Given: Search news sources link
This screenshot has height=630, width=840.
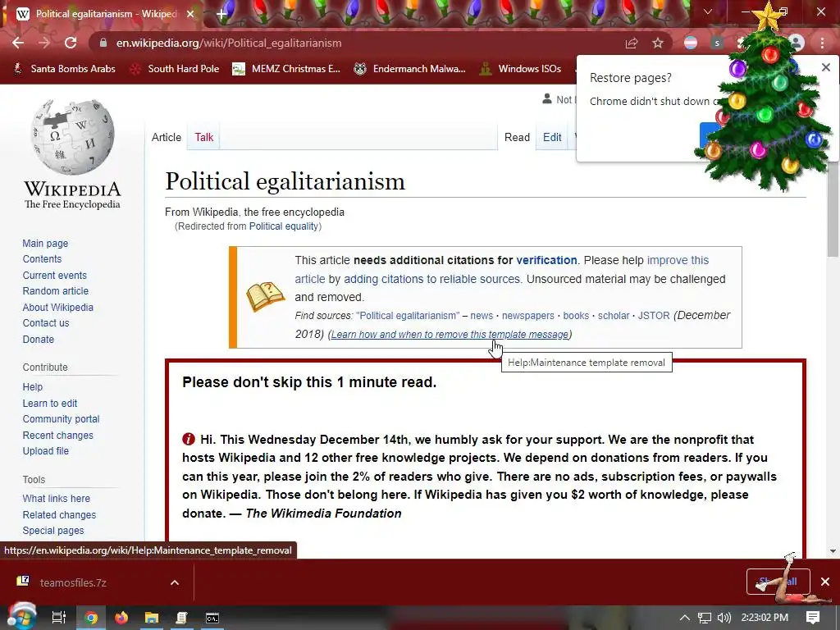Looking at the screenshot, I should point(482,316).
